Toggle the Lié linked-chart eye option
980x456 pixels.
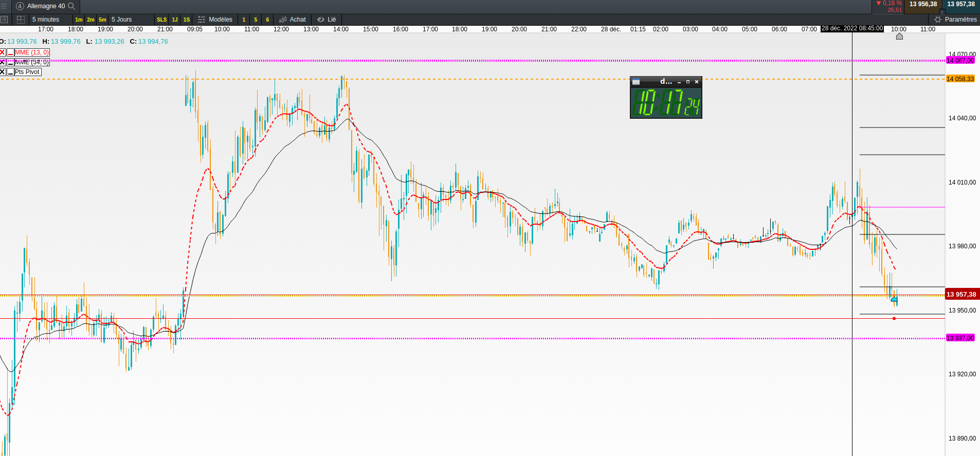[x=326, y=20]
